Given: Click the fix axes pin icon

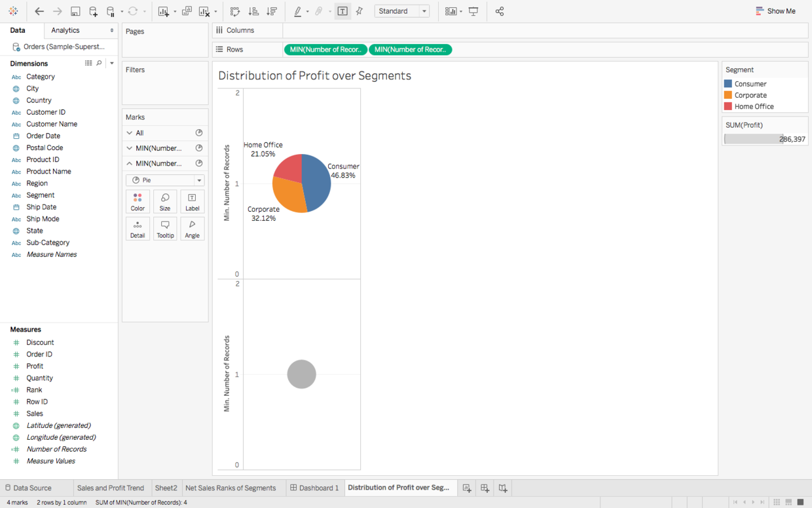Looking at the screenshot, I should pyautogui.click(x=360, y=11).
